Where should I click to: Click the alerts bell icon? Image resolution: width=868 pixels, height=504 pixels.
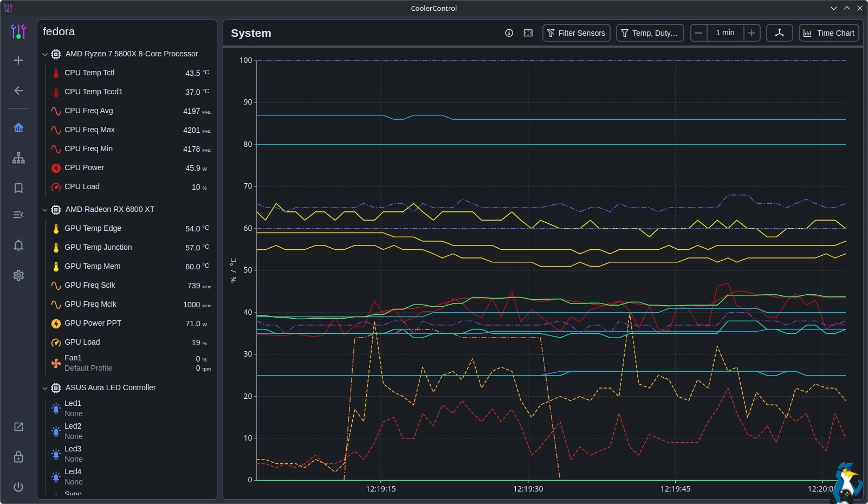(18, 245)
